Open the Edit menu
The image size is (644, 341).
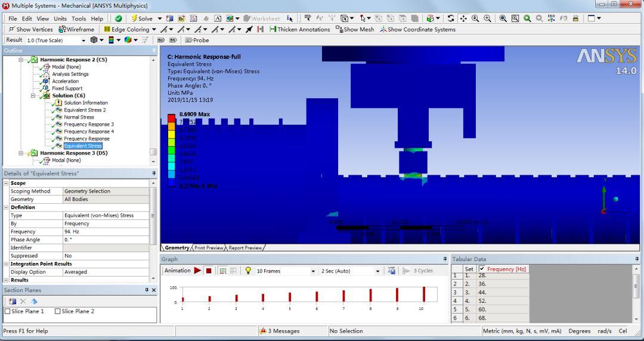tap(27, 18)
